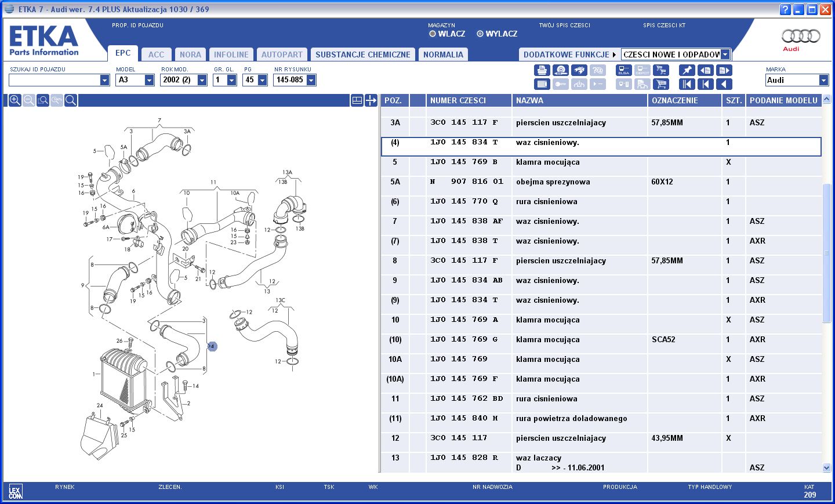The image size is (835, 504).
Task: Open the NORMALIA tab
Action: point(443,55)
